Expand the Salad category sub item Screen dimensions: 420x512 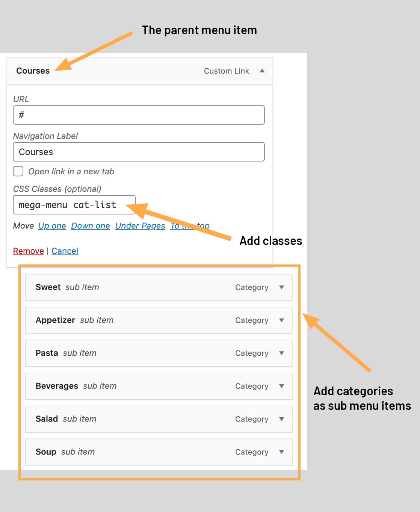coord(281,419)
